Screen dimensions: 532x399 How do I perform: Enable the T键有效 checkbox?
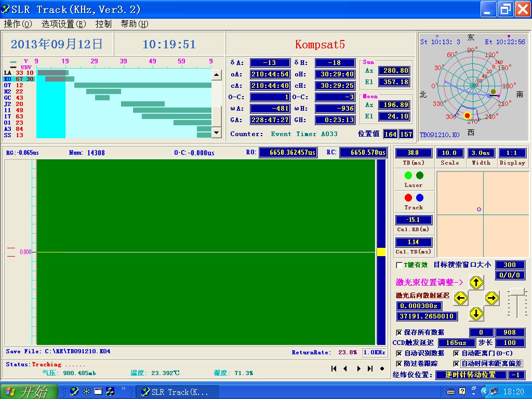point(399,265)
